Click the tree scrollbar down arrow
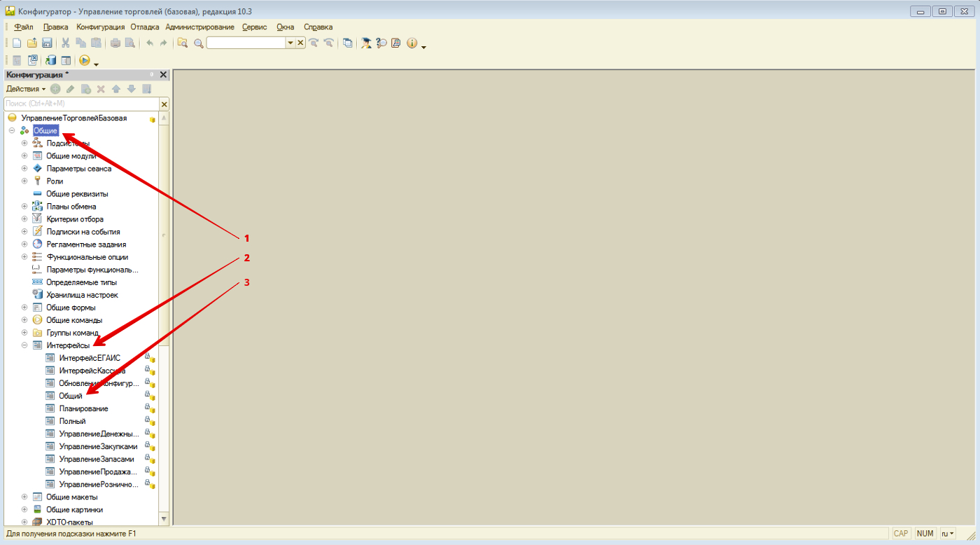Viewport: 980px width, 545px height. (x=164, y=519)
